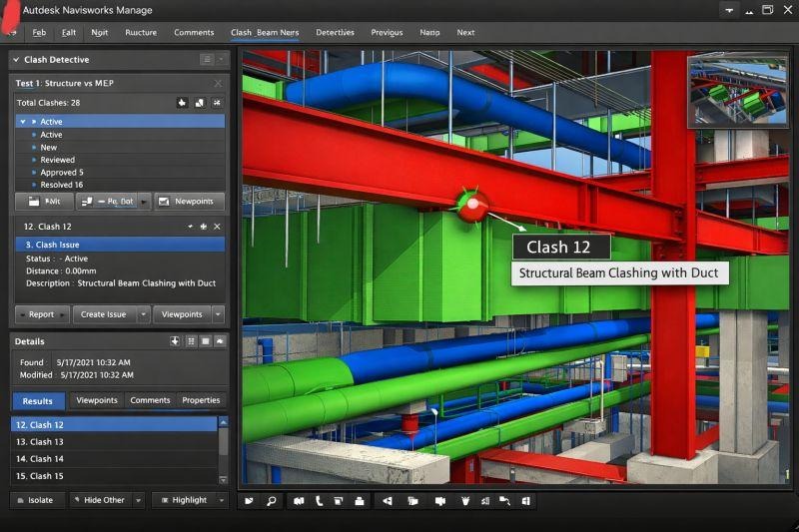The width and height of the screenshot is (799, 532).
Task: Click the results list vertical scrollbar
Action: pyautogui.click(x=223, y=450)
